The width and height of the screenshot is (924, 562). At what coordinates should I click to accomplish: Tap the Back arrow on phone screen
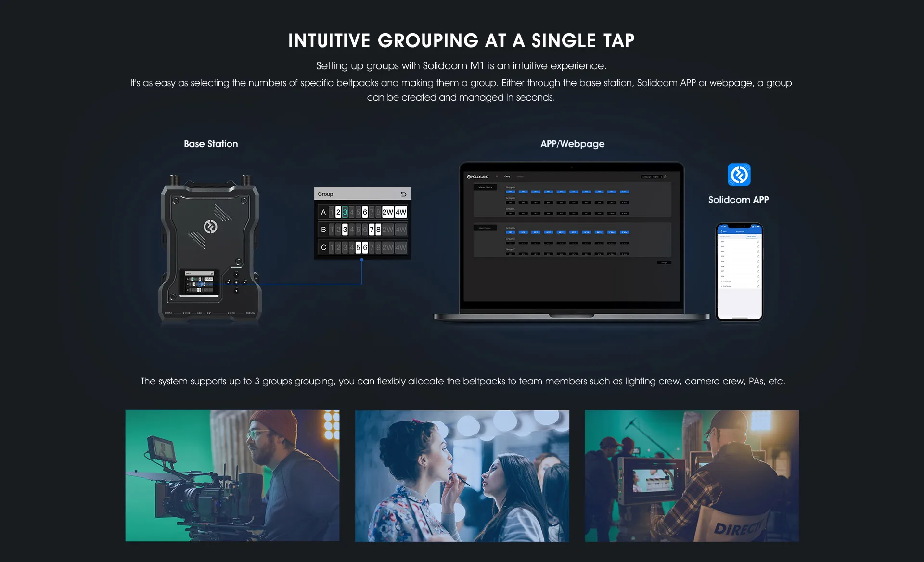tap(722, 231)
